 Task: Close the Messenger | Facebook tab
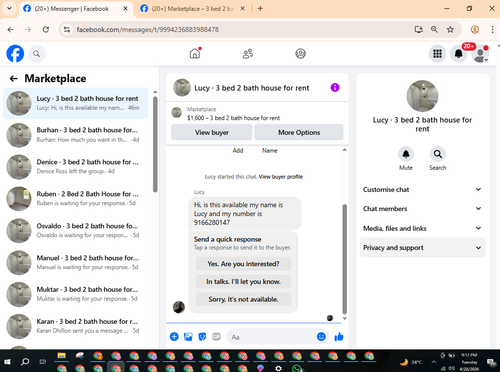click(x=125, y=9)
